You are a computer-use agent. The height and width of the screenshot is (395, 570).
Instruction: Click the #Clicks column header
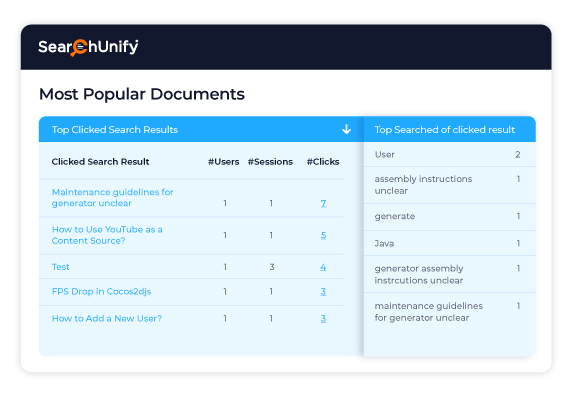coord(323,162)
